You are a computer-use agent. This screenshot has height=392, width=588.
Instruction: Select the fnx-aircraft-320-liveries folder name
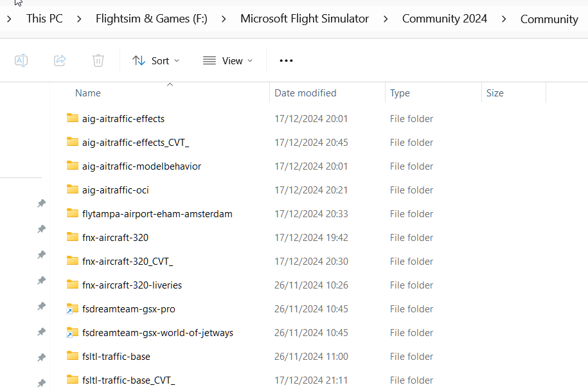click(132, 285)
